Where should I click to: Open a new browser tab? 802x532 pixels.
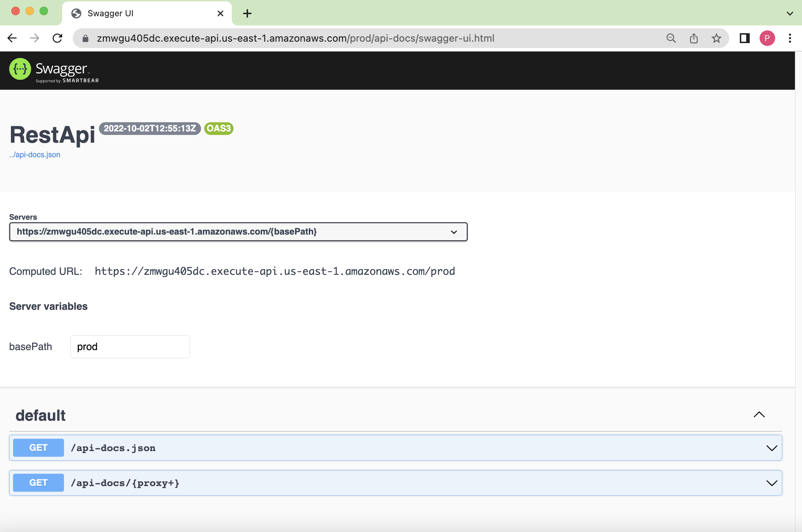tap(247, 13)
